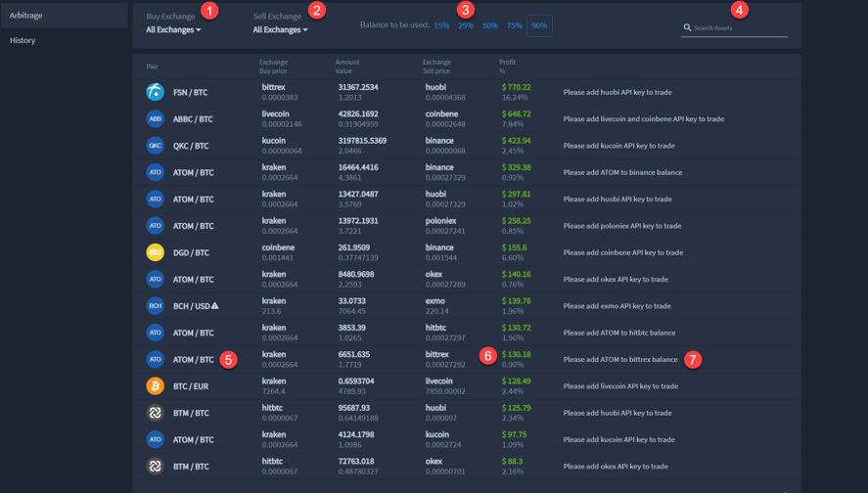Click livecoin buy exchange in ABBC row

[x=276, y=114]
